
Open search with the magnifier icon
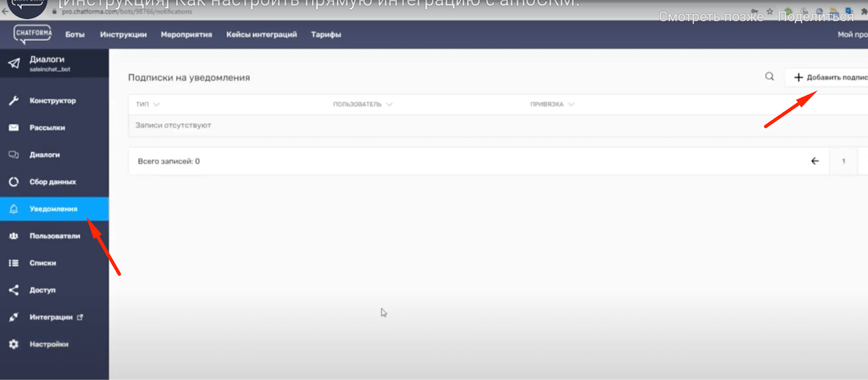point(769,77)
